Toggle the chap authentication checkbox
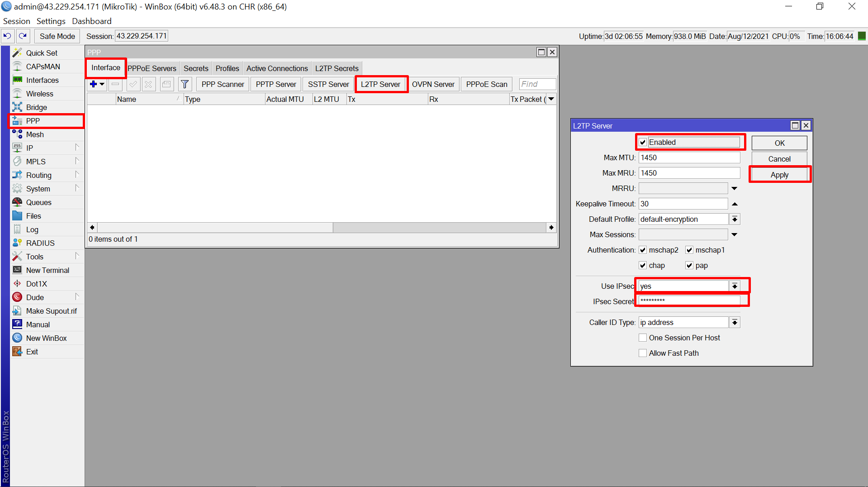The height and width of the screenshot is (487, 868). [x=643, y=265]
